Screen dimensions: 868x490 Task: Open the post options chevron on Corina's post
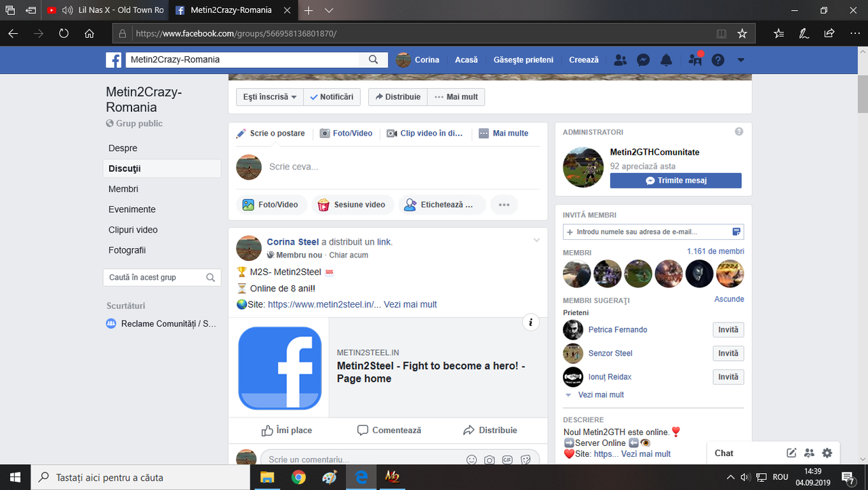click(x=536, y=241)
